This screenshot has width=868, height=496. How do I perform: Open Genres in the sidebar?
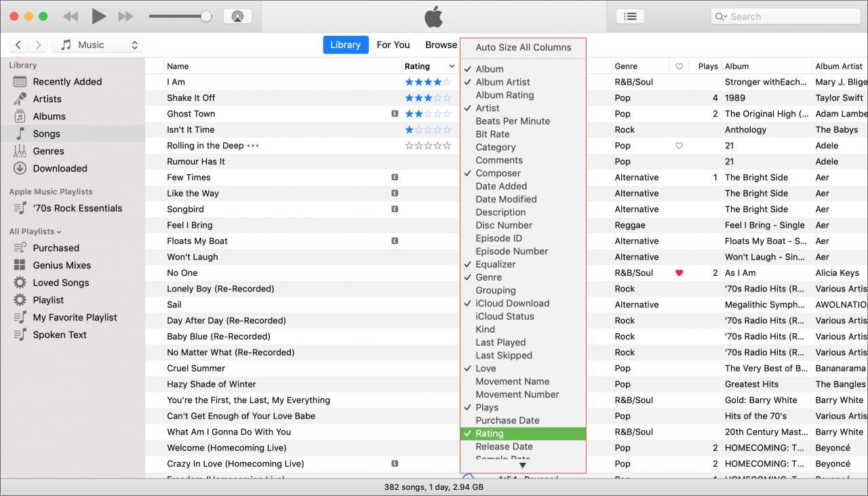48,151
